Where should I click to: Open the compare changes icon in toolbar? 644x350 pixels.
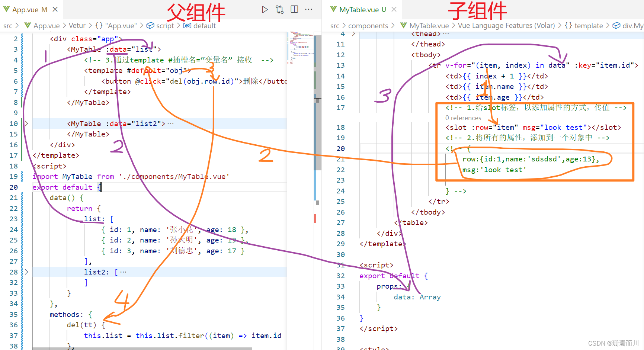coord(279,9)
